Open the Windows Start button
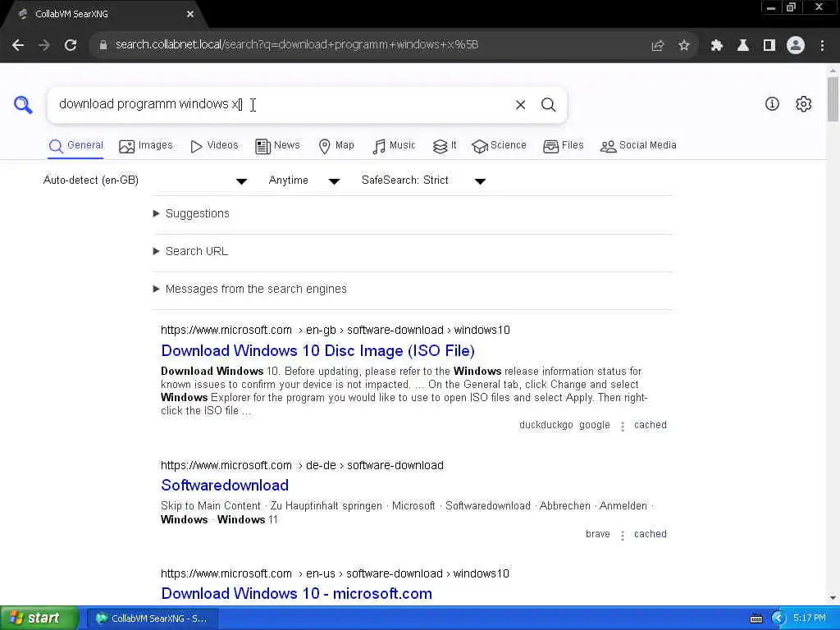This screenshot has width=840, height=630. pyautogui.click(x=39, y=619)
